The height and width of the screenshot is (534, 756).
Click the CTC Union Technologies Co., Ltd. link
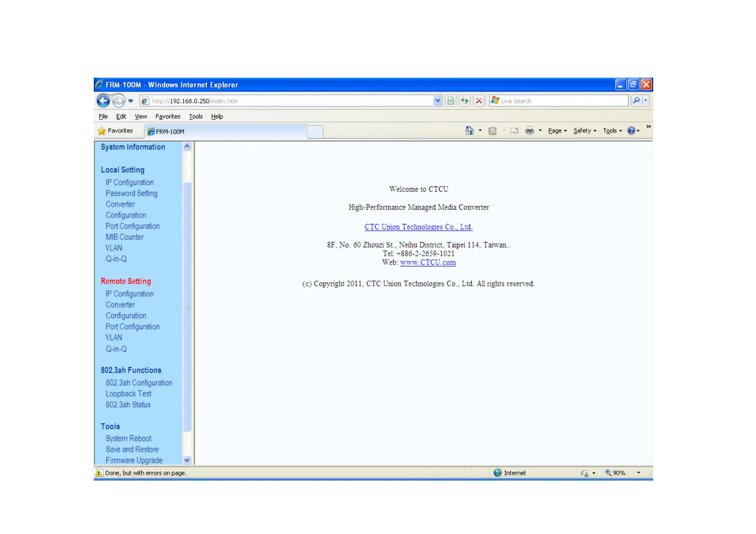(418, 227)
